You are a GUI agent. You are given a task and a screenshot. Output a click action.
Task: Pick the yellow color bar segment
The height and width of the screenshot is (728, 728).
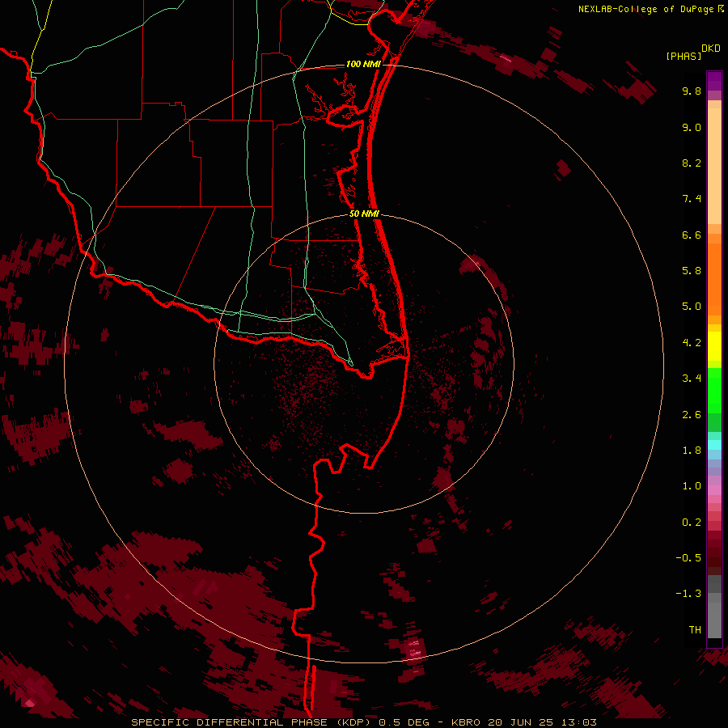coord(714,346)
